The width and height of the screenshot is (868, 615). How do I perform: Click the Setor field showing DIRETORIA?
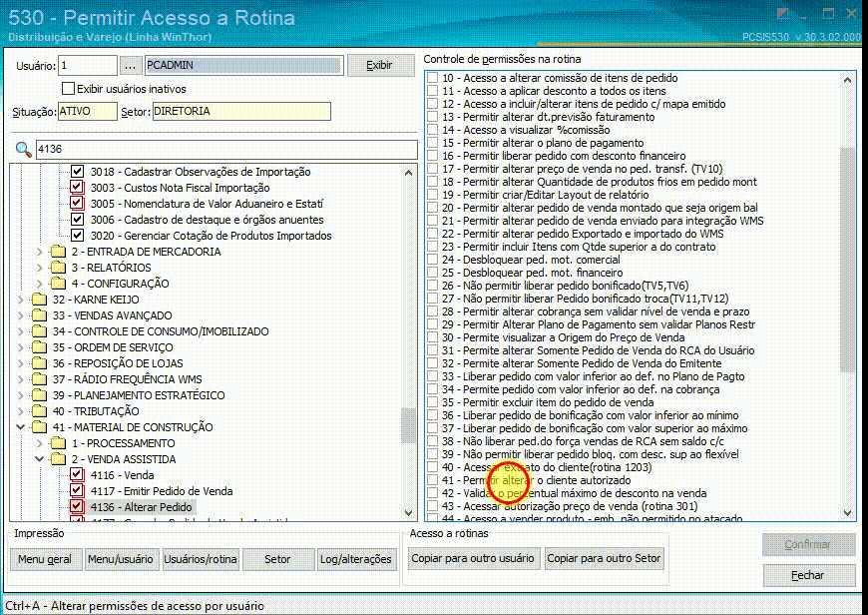(241, 112)
